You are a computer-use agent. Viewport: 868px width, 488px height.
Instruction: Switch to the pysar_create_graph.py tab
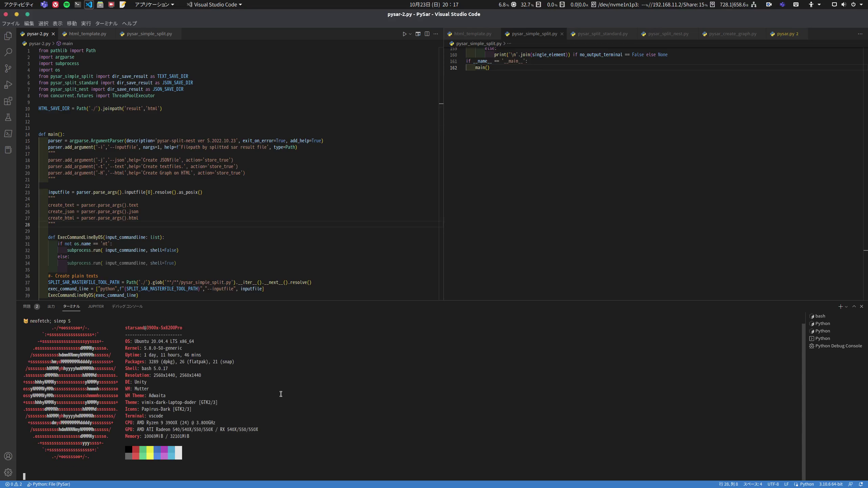coord(732,34)
